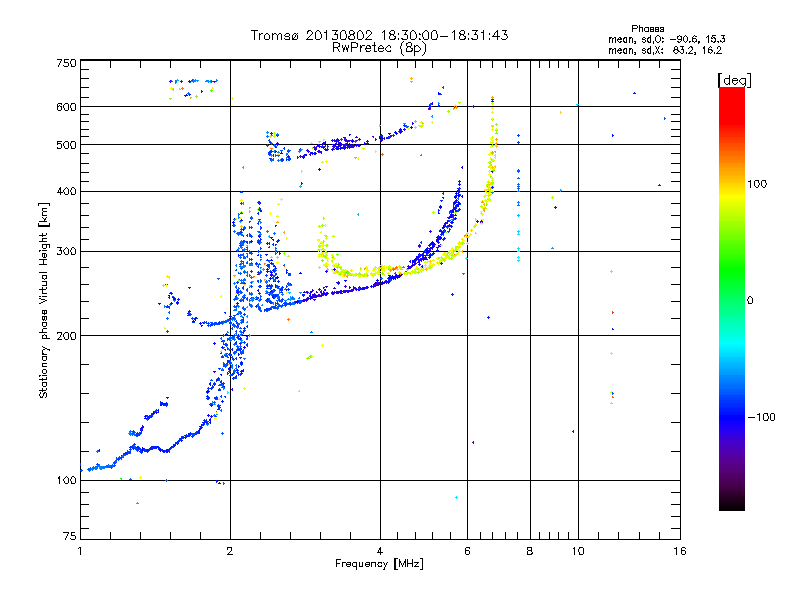Click the y-axis tick label '600'

[66, 107]
